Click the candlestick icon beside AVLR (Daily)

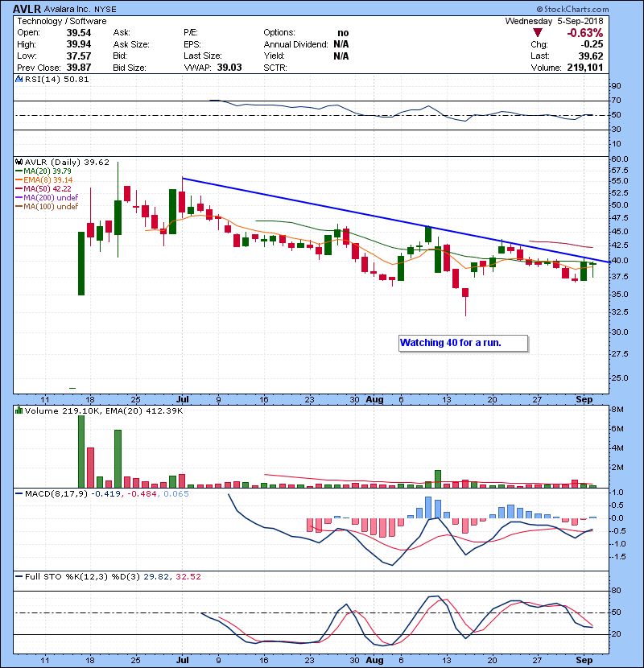19,162
